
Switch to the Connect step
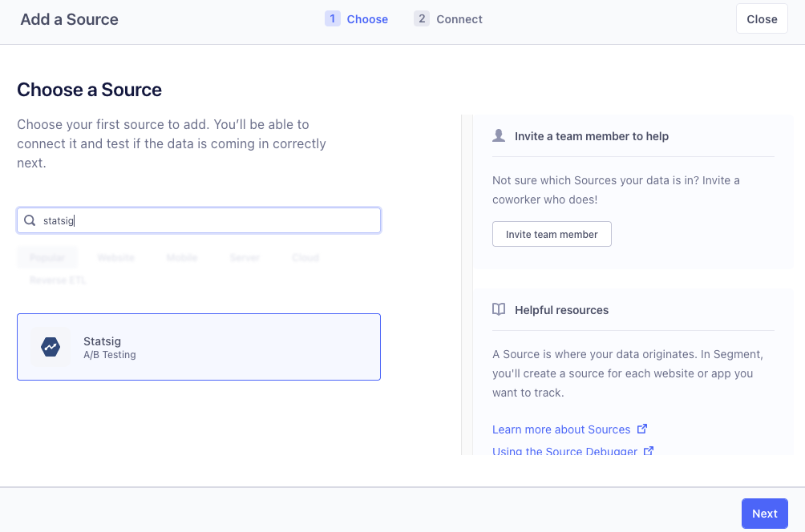coord(460,18)
